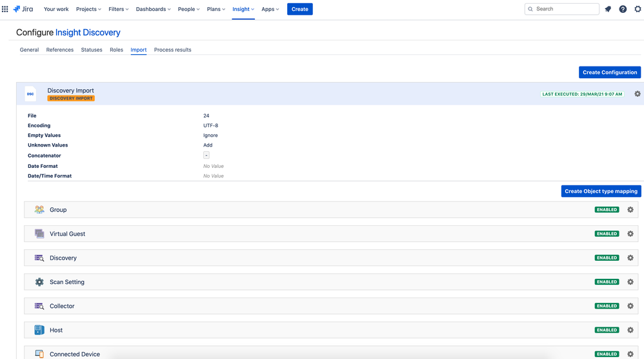Click the Jira logo

(23, 9)
